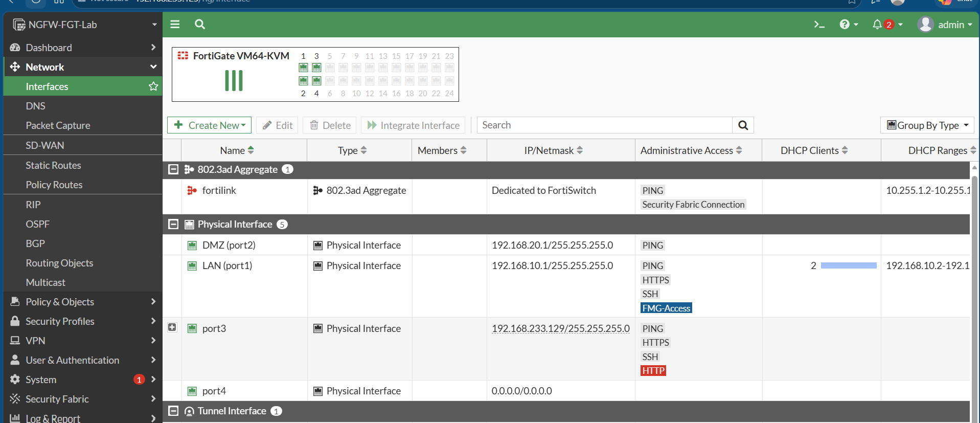Image resolution: width=980 pixels, height=423 pixels.
Task: Click the fortilink aggregate interface icon
Action: click(x=192, y=190)
